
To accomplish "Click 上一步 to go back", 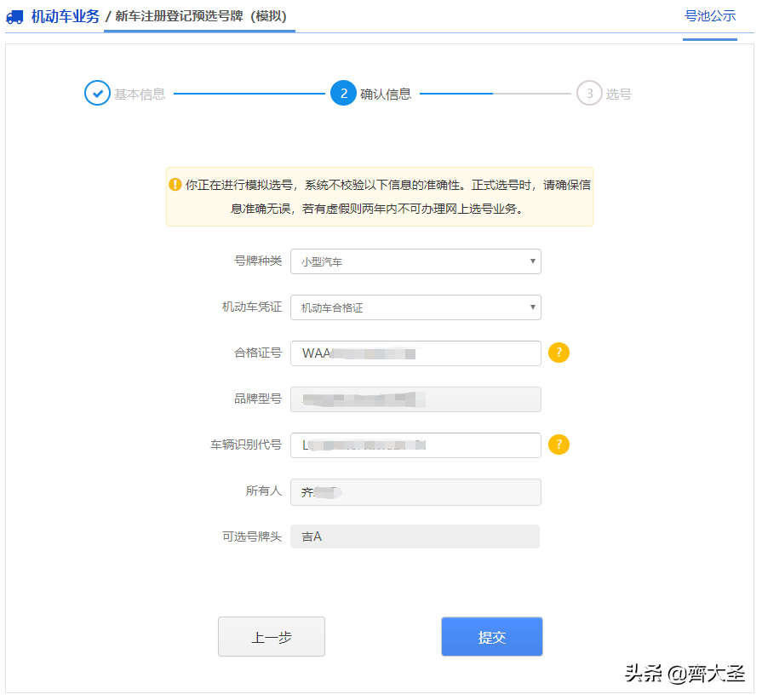I will [x=271, y=635].
